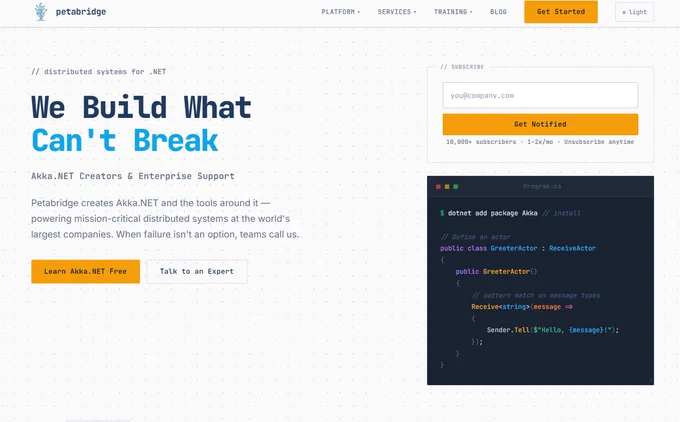Toggle the light theme switch
Viewport: 680px width, 422px height.
634,12
